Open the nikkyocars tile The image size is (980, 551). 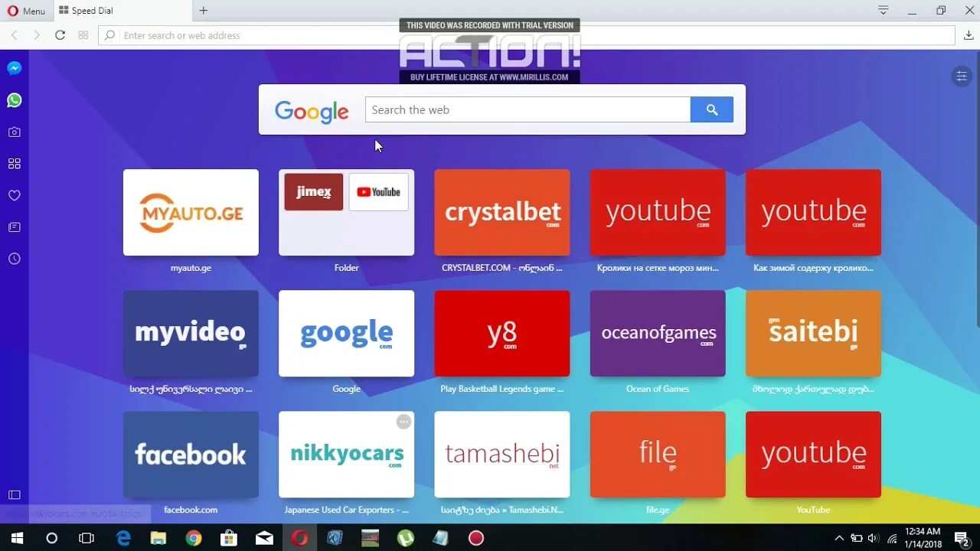346,455
